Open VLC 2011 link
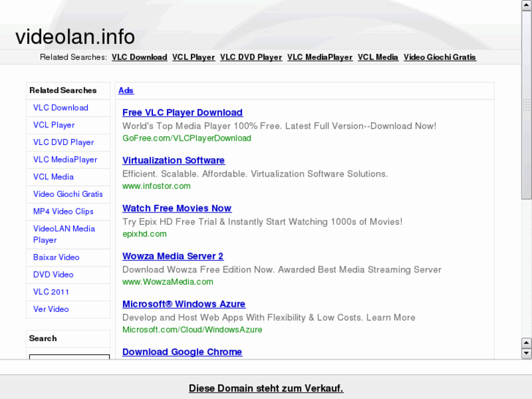The height and width of the screenshot is (399, 532). pos(51,292)
